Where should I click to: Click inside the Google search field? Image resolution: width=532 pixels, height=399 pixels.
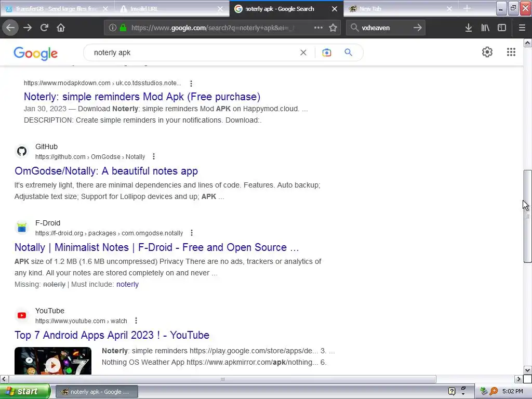[193, 52]
